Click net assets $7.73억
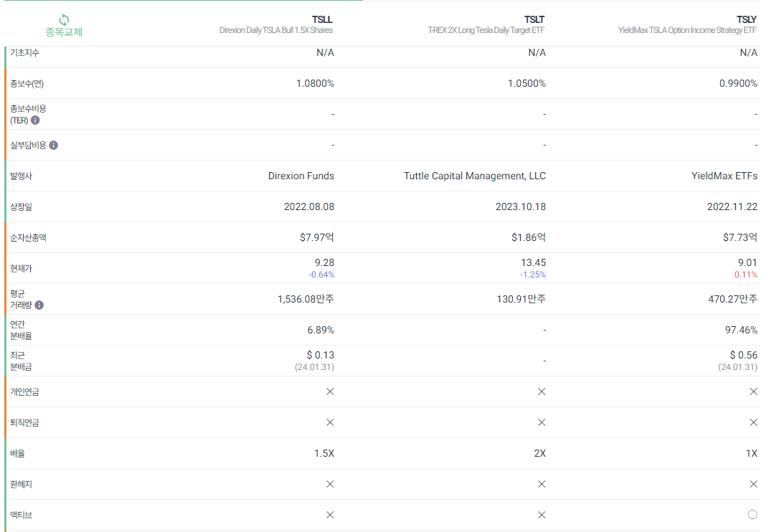The width and height of the screenshot is (774, 532). tap(740, 237)
